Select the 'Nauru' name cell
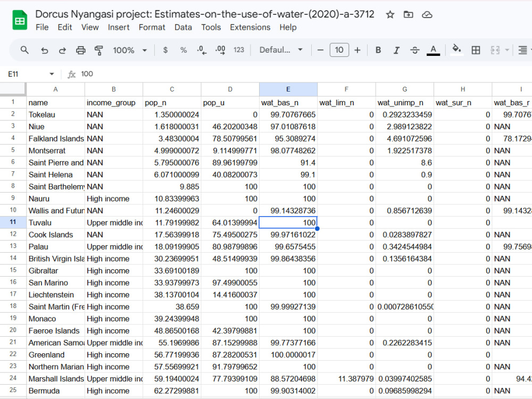The height and width of the screenshot is (399, 532). 56,198
